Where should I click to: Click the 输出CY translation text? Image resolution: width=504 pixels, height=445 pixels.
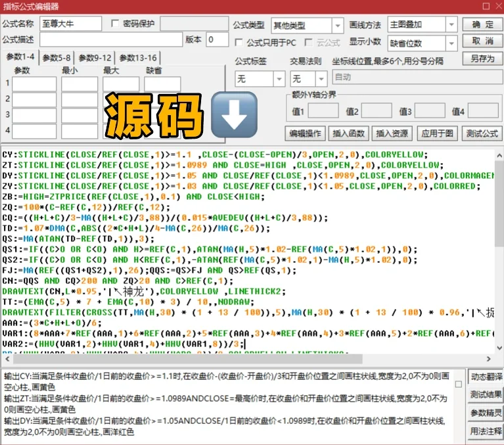pos(227,381)
